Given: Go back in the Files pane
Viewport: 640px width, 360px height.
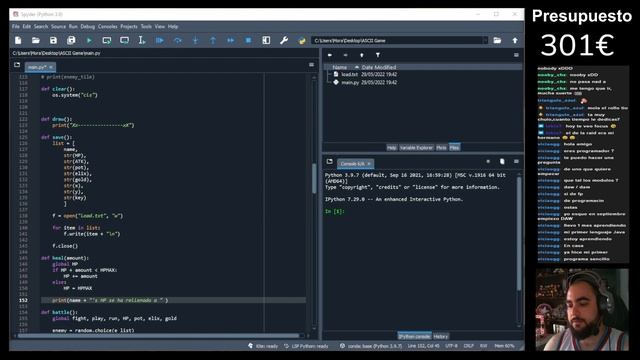Looking at the screenshot, I should (x=330, y=55).
